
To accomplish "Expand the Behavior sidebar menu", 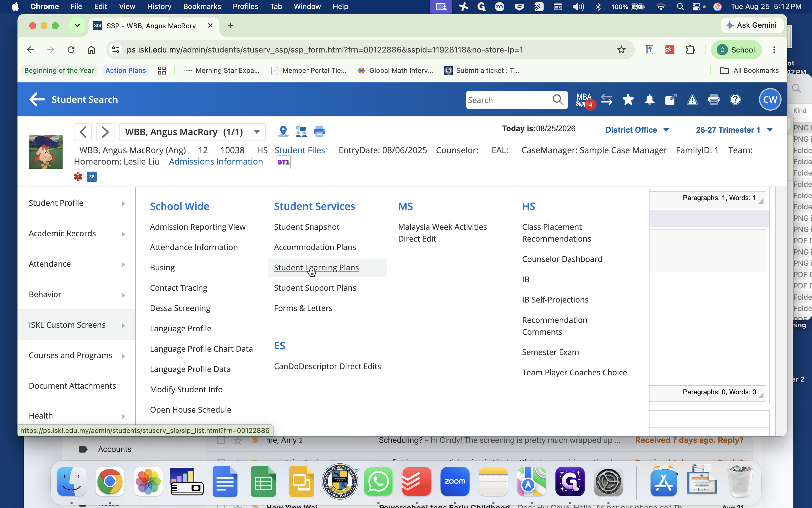I will pyautogui.click(x=77, y=294).
